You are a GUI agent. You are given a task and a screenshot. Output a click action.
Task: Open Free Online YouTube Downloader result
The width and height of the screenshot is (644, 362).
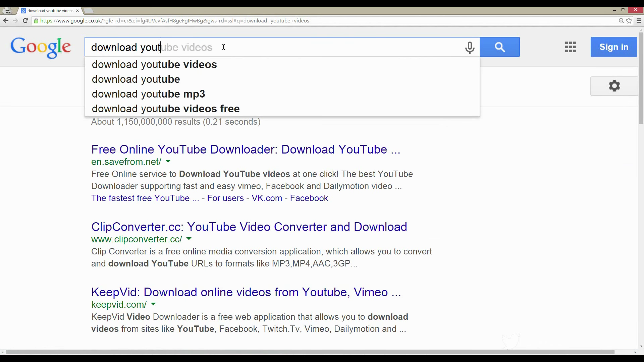click(x=246, y=149)
